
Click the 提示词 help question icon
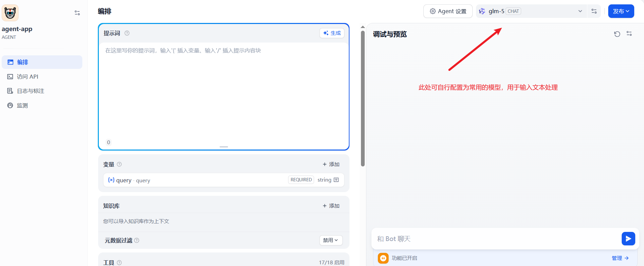(127, 33)
